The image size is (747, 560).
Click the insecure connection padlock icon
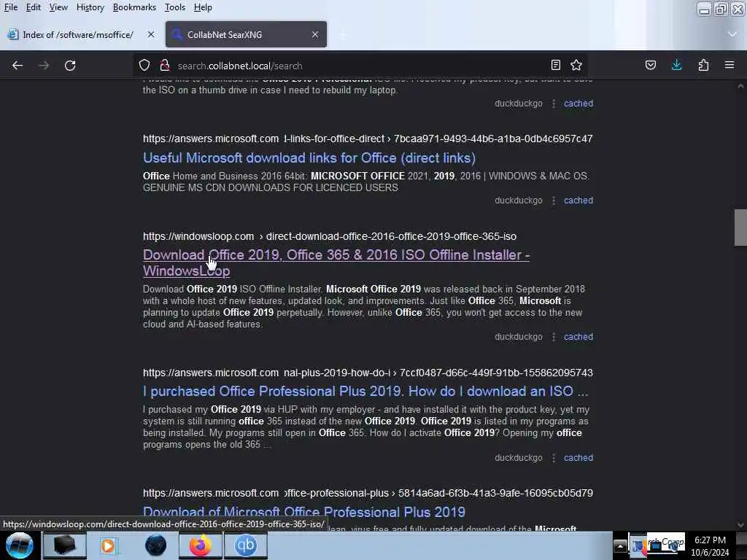tap(165, 65)
